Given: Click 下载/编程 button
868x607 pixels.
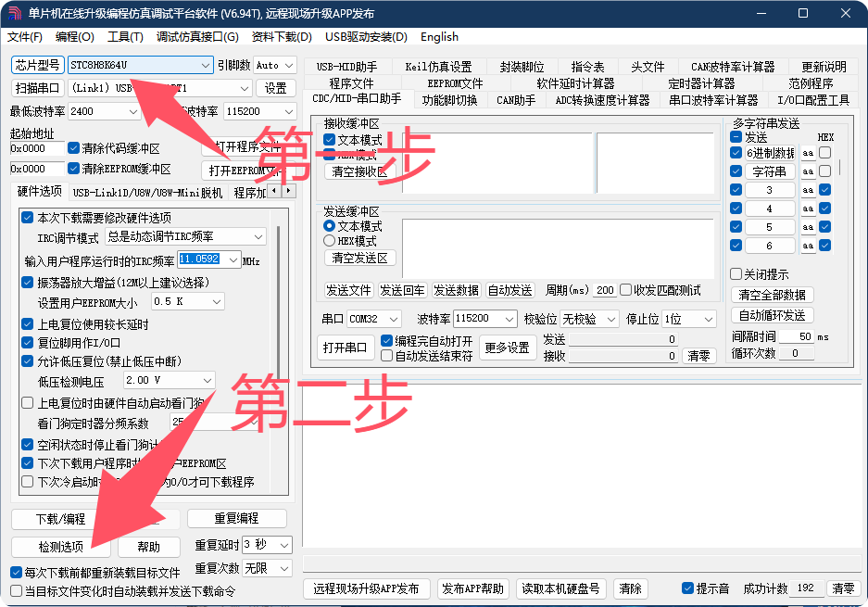Looking at the screenshot, I should [61, 519].
